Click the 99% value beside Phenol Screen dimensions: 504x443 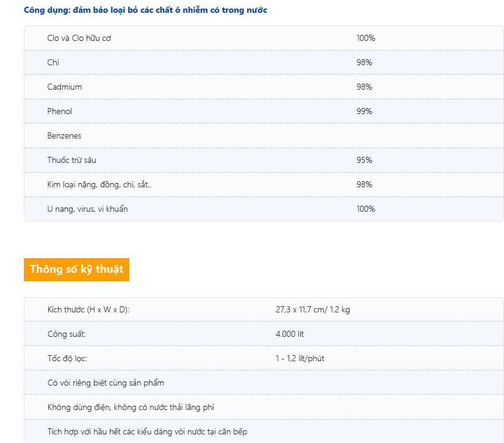(x=364, y=111)
